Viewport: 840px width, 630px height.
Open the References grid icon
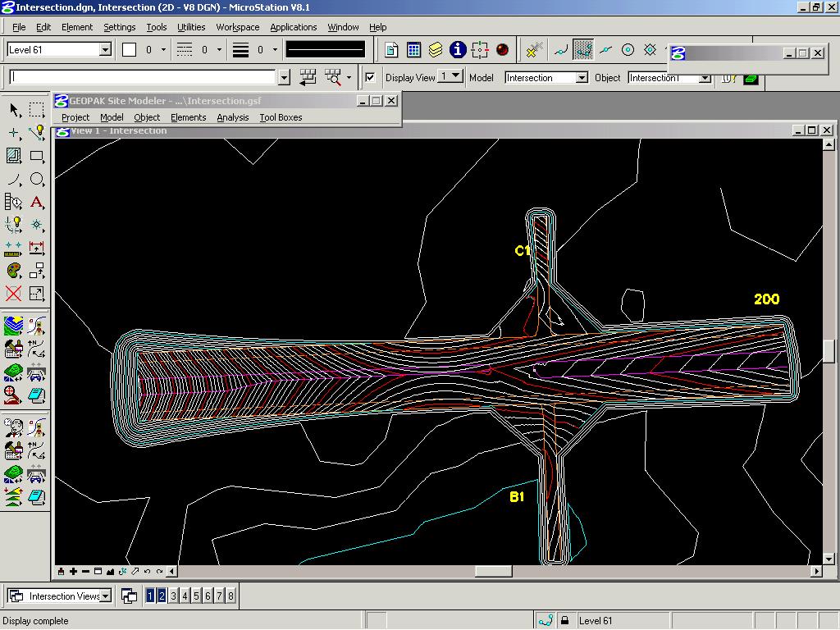[413, 50]
